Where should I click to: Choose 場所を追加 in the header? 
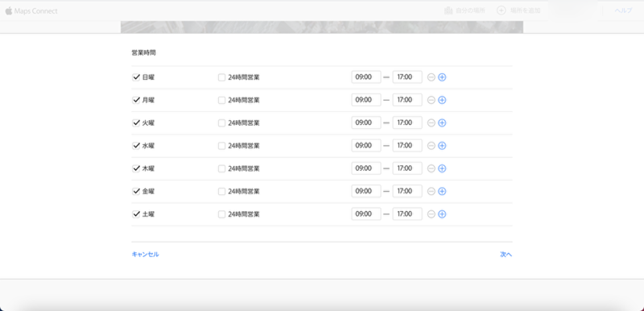click(x=526, y=11)
